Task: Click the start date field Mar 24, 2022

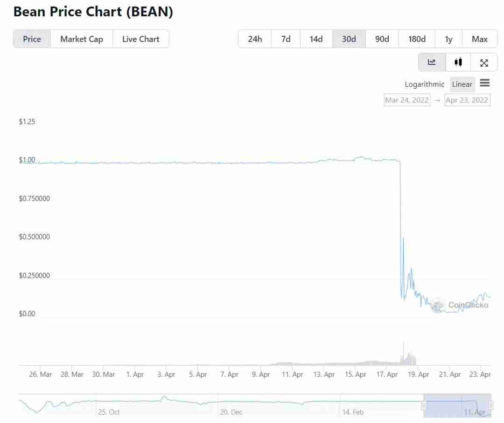Action: (x=406, y=100)
